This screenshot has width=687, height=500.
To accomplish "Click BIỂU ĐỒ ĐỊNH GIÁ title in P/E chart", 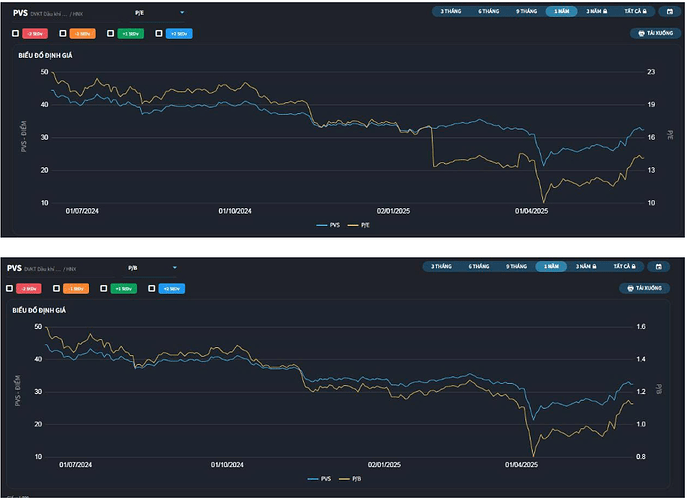I will click(x=45, y=56).
